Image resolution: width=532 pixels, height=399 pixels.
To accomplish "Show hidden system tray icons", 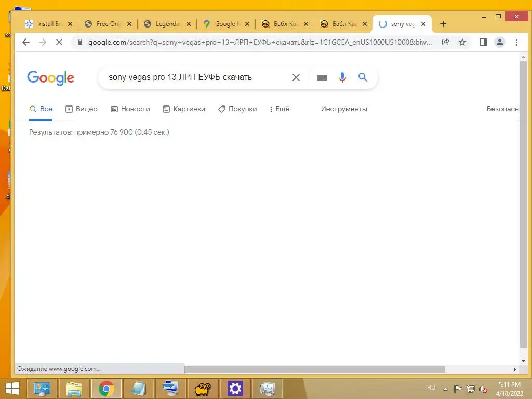I will click(445, 389).
